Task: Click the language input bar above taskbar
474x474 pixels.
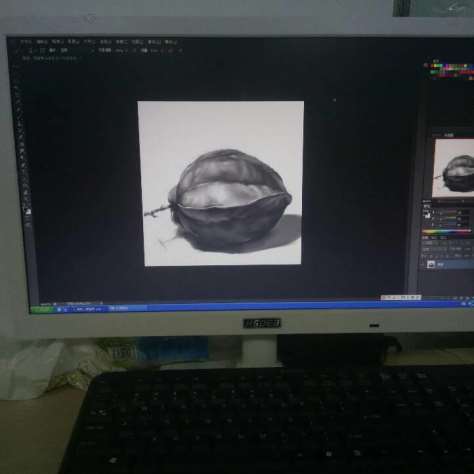Action: (x=401, y=297)
